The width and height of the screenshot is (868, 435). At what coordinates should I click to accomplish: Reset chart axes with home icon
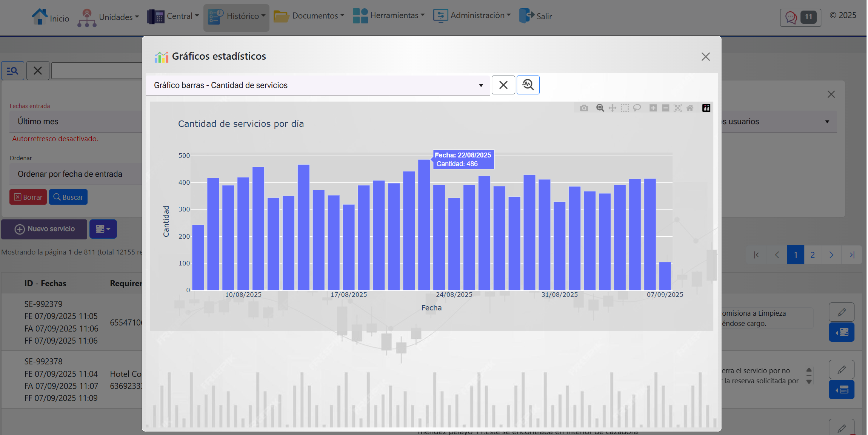(690, 108)
